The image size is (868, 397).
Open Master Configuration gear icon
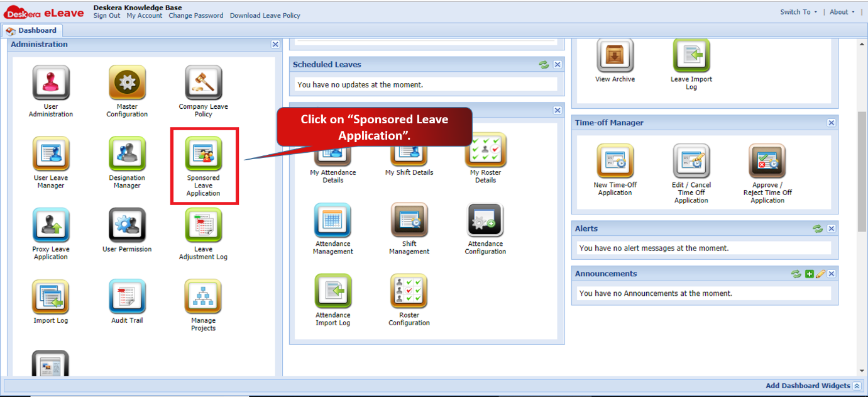[127, 83]
